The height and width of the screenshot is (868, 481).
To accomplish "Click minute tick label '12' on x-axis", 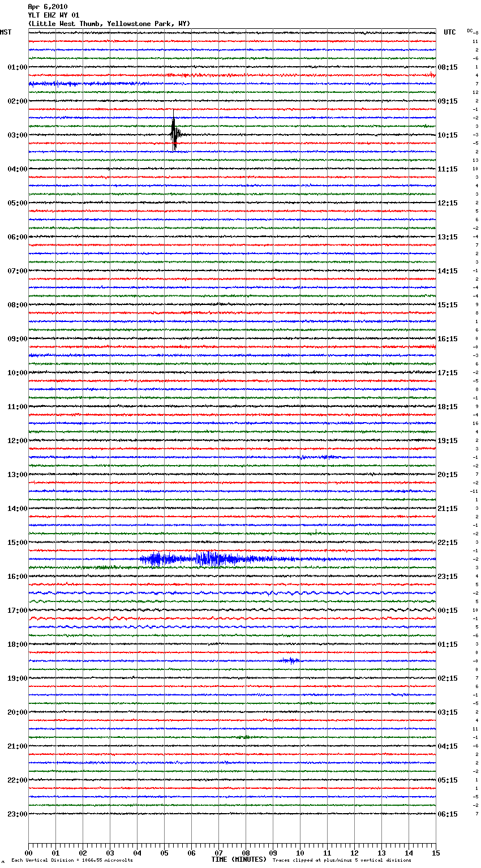I will pos(354,853).
